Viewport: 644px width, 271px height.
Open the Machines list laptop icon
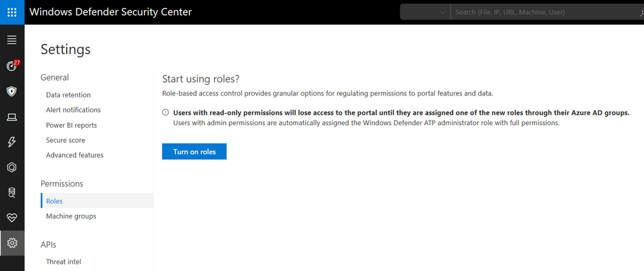click(12, 117)
